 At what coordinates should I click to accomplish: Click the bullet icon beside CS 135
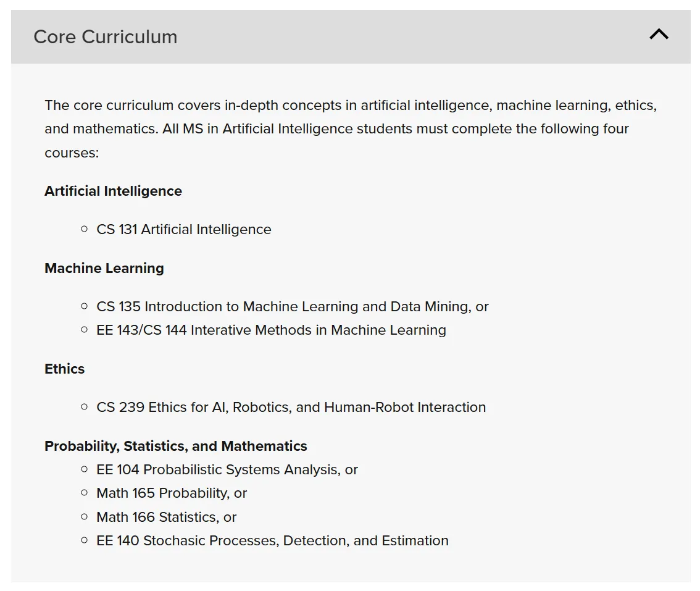85,306
